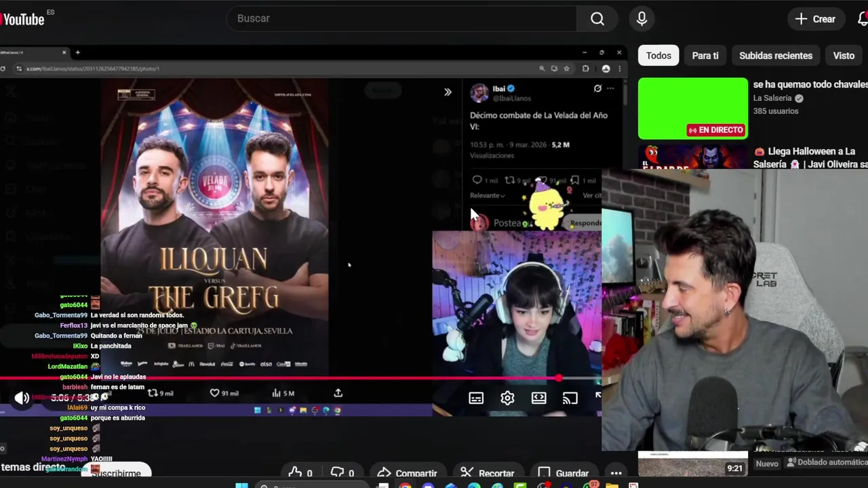This screenshot has width=868, height=488.
Task: Open the player settings gear
Action: [507, 398]
